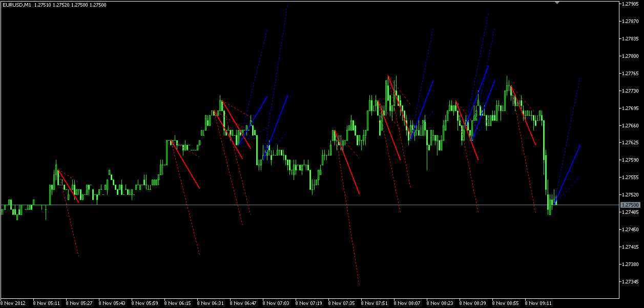Viewport: 644px width, 308px height.
Task: Click the 8 Nov 09:11 time label
Action: [x=539, y=303]
